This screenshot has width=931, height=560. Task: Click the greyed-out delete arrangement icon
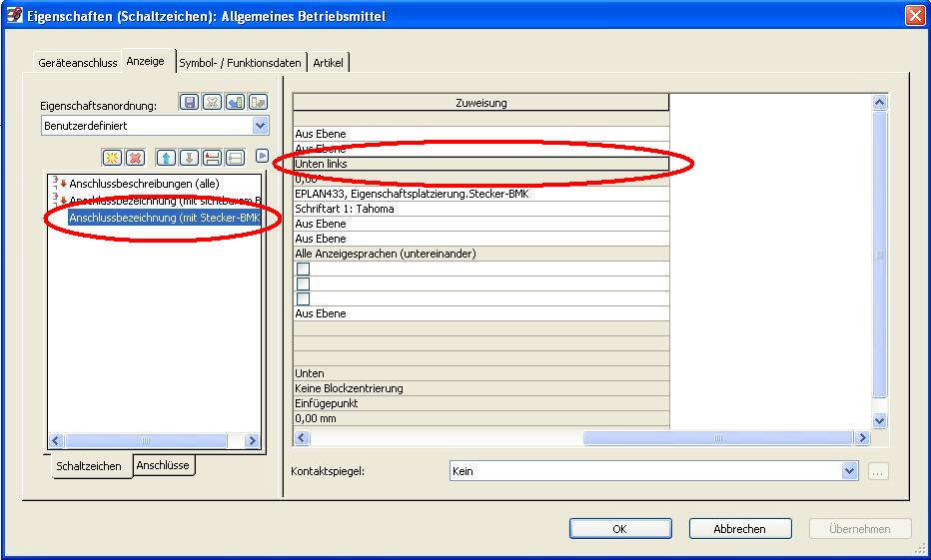(x=212, y=102)
